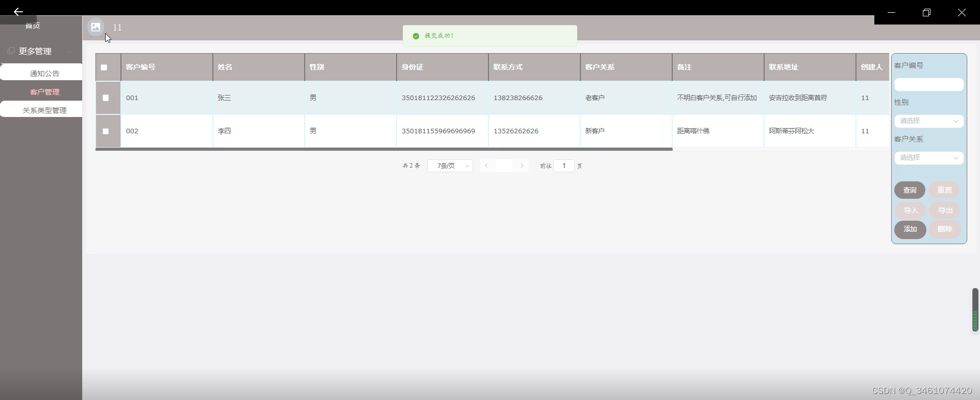
Task: Open the 性别 filter dropdown
Action: click(929, 121)
